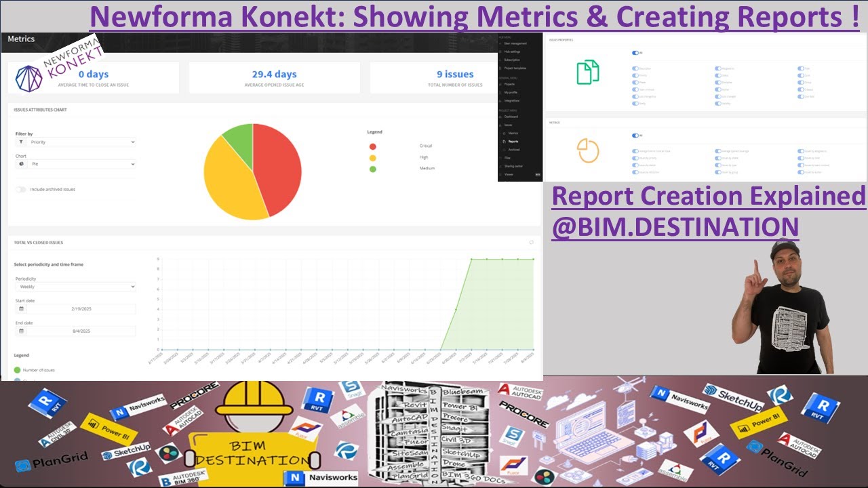Screen dimensions: 868x488
Task: Click Total vs Closed Issues heading
Action: [39, 242]
